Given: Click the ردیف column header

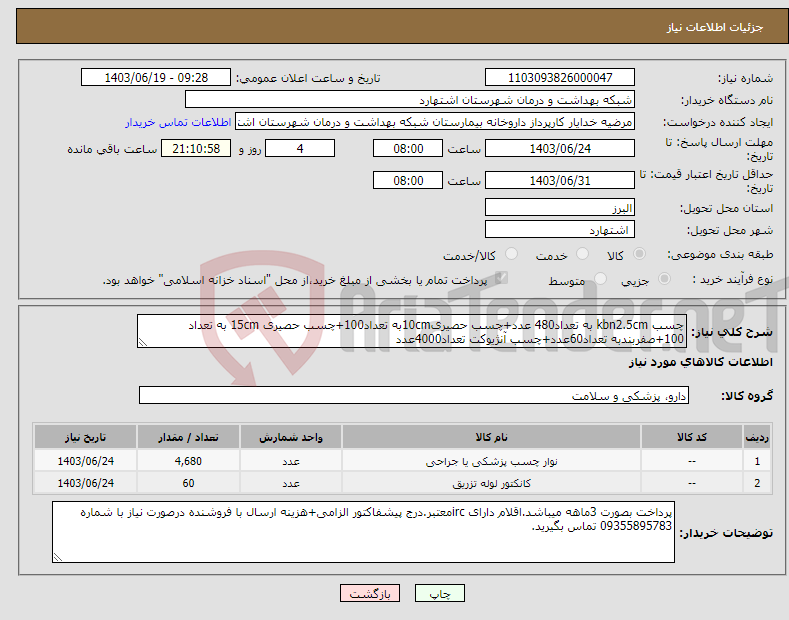Looking at the screenshot, I should click(x=757, y=437).
